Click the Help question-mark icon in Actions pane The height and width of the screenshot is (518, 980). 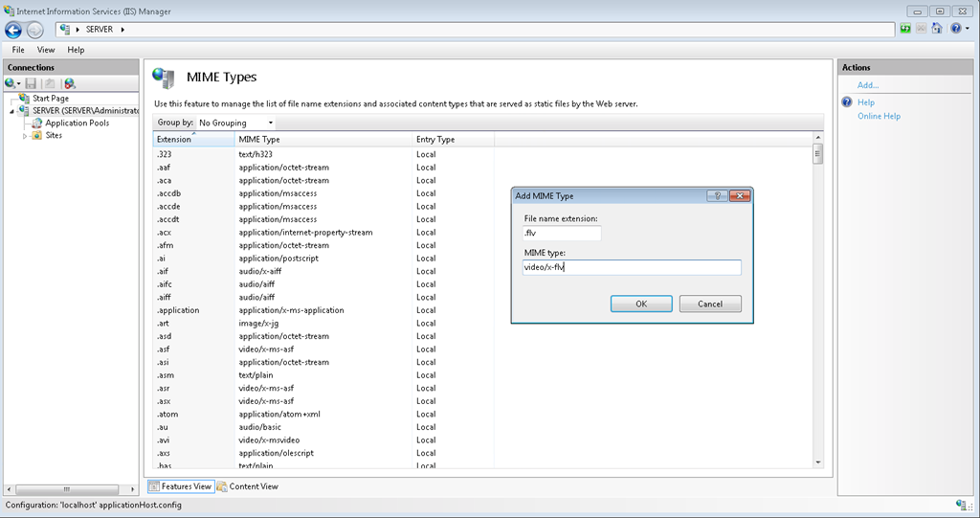847,102
